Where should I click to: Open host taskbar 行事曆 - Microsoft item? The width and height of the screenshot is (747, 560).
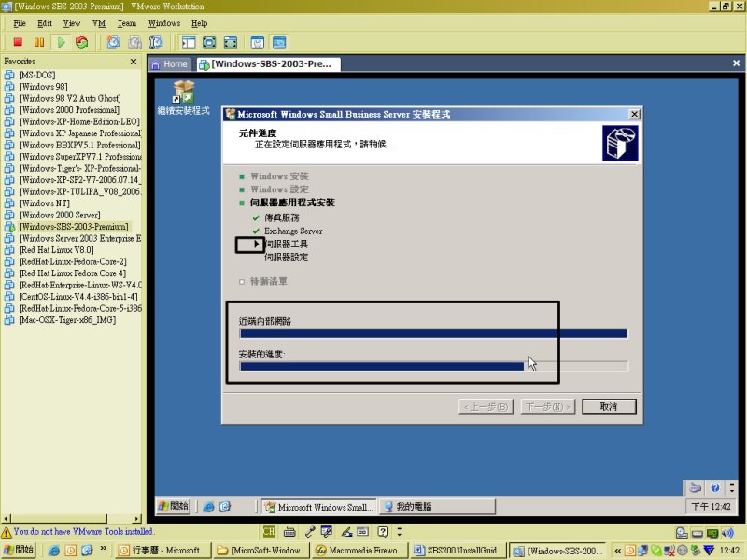tap(163, 551)
